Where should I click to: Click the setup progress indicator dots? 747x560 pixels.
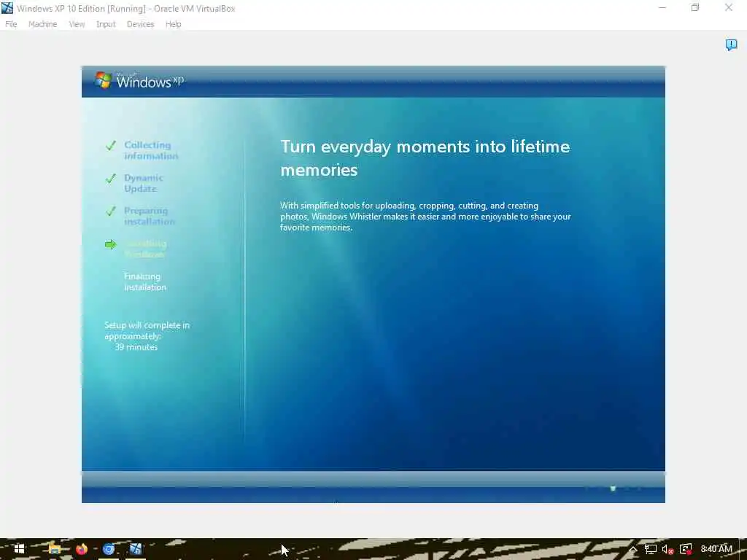(614, 488)
